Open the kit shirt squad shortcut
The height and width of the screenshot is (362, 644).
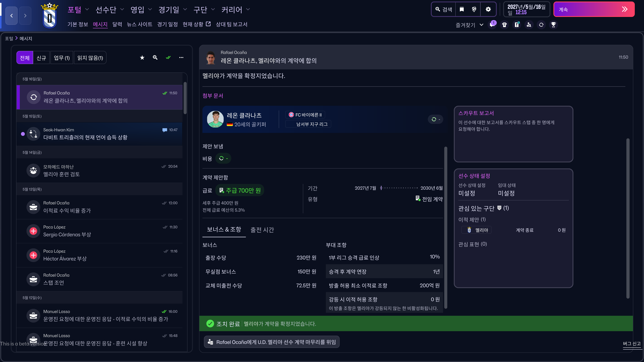point(504,25)
